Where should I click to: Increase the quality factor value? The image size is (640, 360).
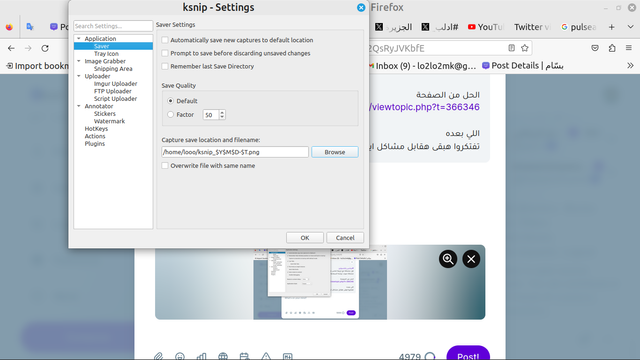[222, 112]
